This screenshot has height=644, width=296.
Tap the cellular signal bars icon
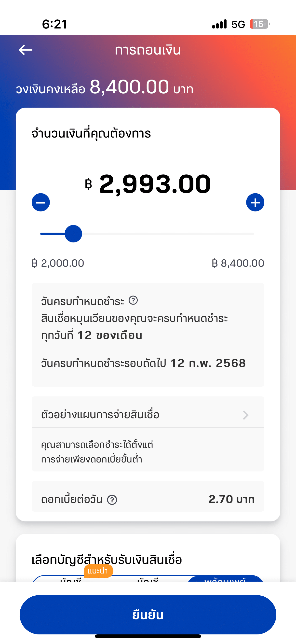219,24
